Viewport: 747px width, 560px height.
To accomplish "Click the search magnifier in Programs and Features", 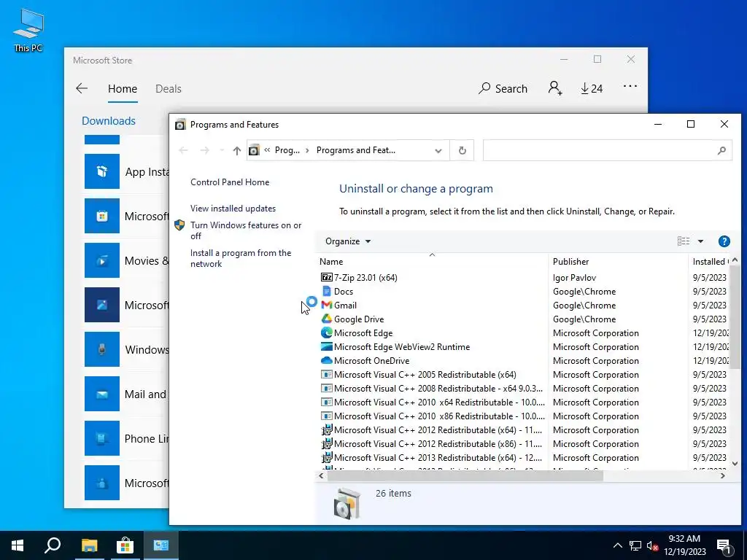I will pyautogui.click(x=721, y=150).
